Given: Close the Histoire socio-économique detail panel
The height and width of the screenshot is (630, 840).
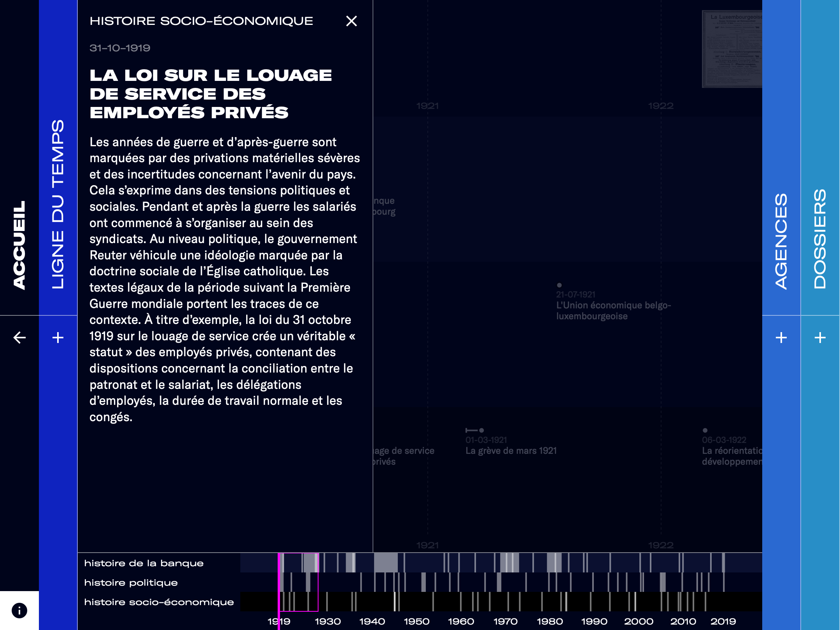Looking at the screenshot, I should [351, 21].
